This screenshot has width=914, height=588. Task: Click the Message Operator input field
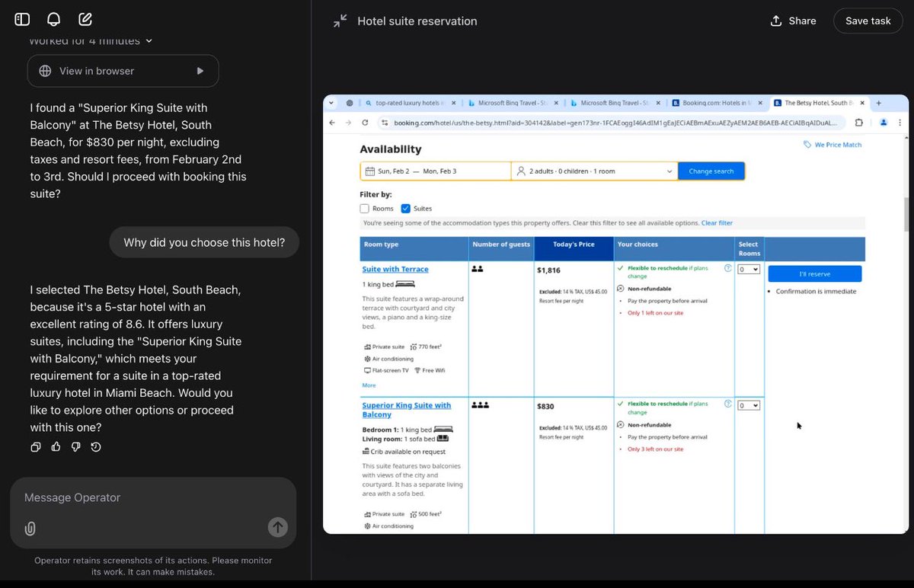click(x=152, y=497)
